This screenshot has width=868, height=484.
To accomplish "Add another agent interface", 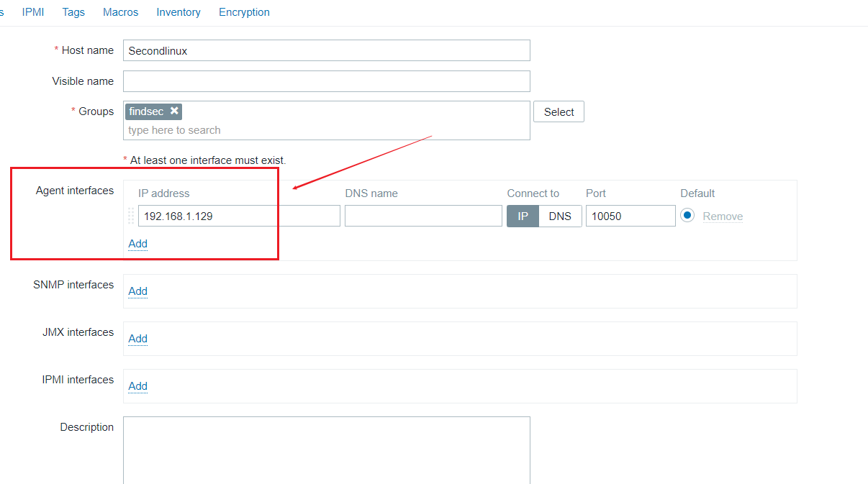I will 137,244.
